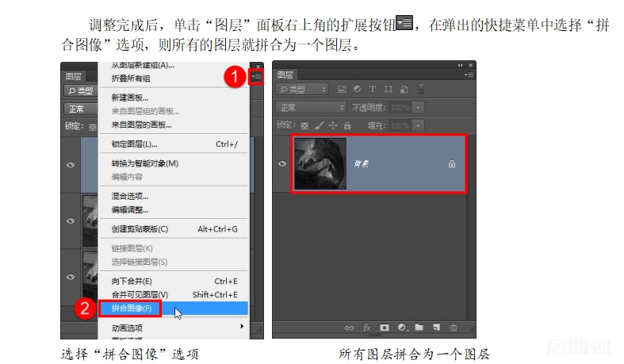
Task: Select 图层 tab in left panel
Action: coord(73,76)
